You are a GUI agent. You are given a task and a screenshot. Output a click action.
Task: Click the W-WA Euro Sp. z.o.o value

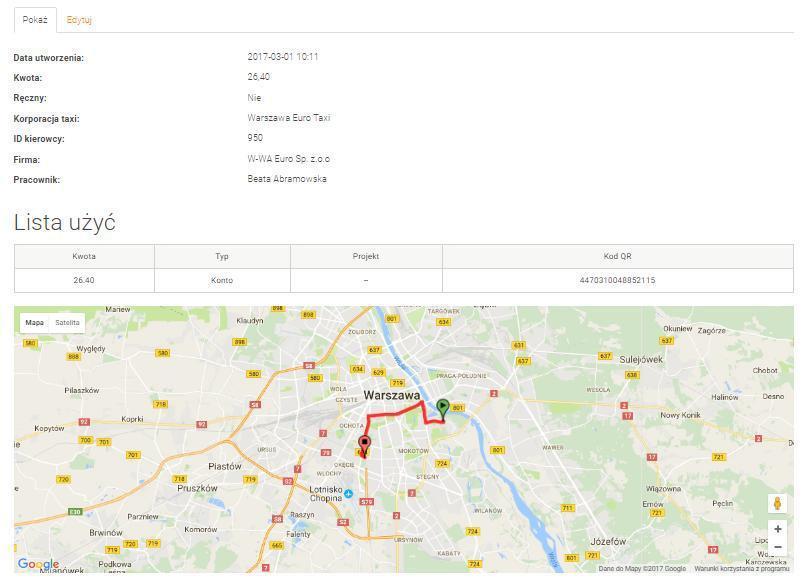[x=288, y=158]
